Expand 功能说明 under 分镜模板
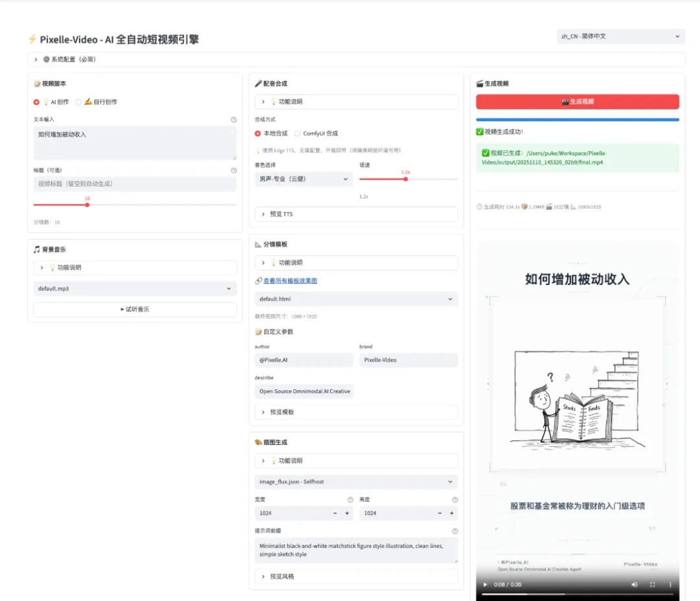The width and height of the screenshot is (700, 601). (356, 263)
